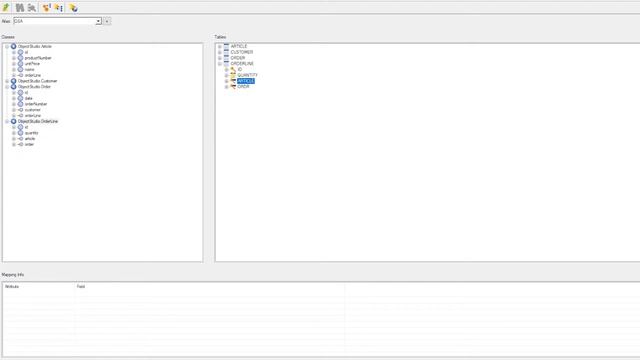Viewport: 640px width, 360px height.
Task: Click the fifth toolbar icon, yellow star with dots
Action: coord(58,7)
